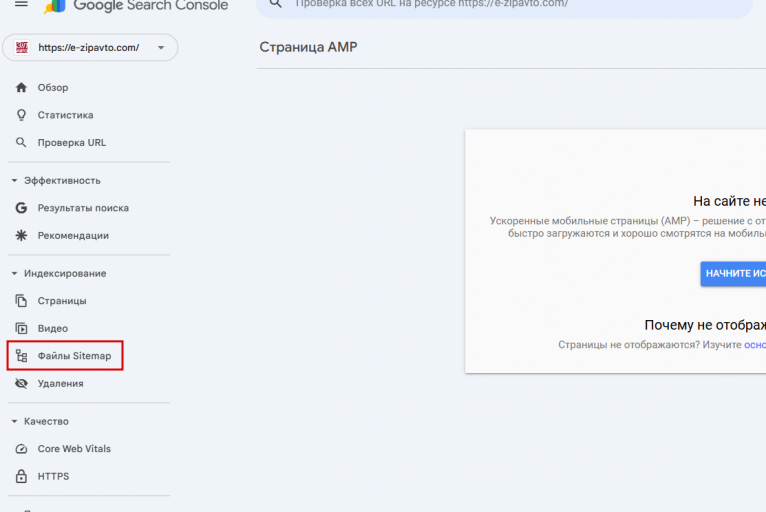766x512 pixels.
Task: Open the Страницы indexing report
Action: [x=62, y=300]
